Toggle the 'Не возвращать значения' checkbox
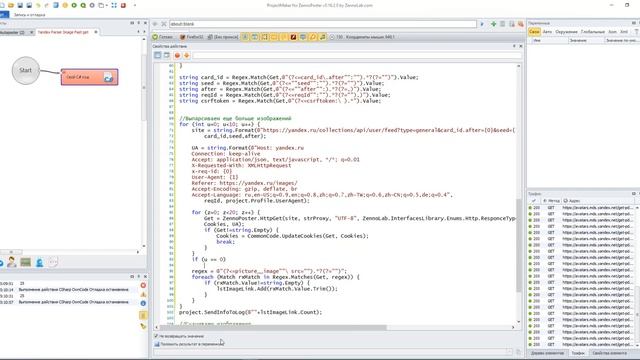 point(156,336)
